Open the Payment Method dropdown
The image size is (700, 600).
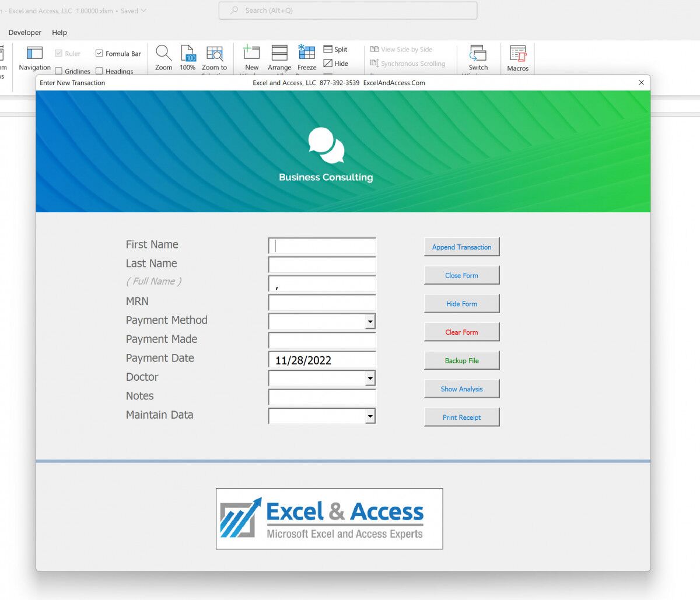click(370, 321)
